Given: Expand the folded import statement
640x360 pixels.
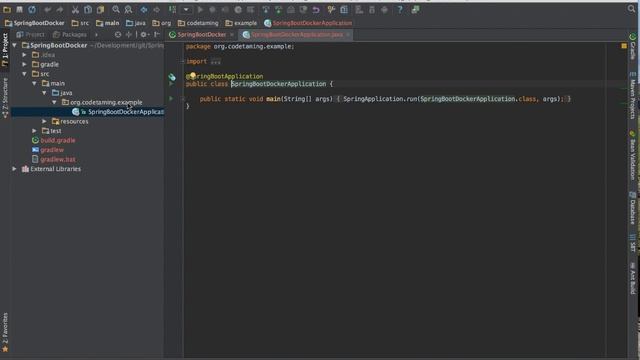Looking at the screenshot, I should tap(216, 62).
